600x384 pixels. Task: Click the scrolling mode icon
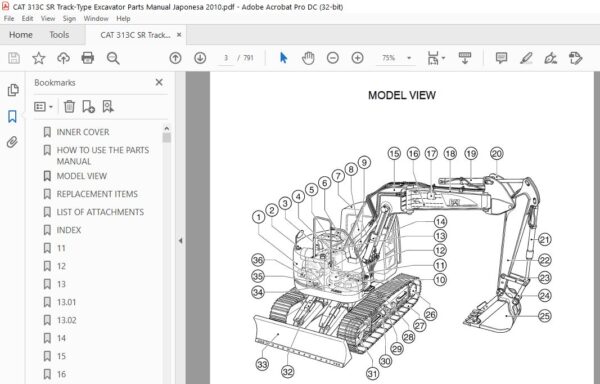click(x=465, y=58)
